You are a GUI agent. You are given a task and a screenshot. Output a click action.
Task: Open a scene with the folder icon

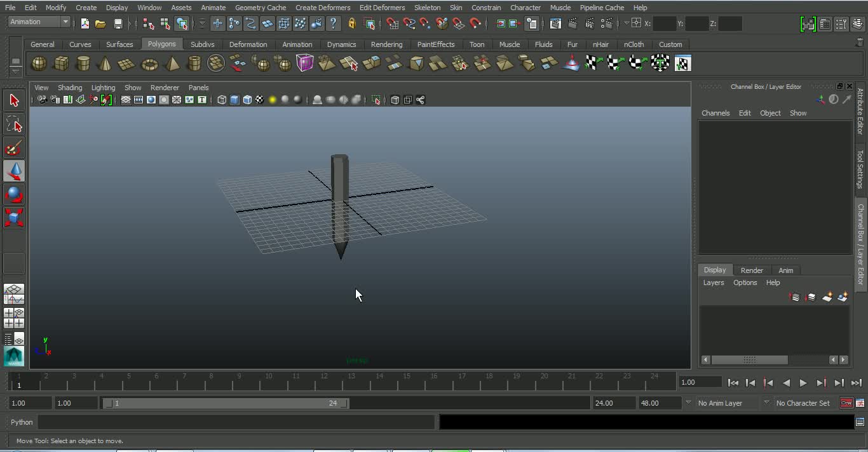point(100,23)
